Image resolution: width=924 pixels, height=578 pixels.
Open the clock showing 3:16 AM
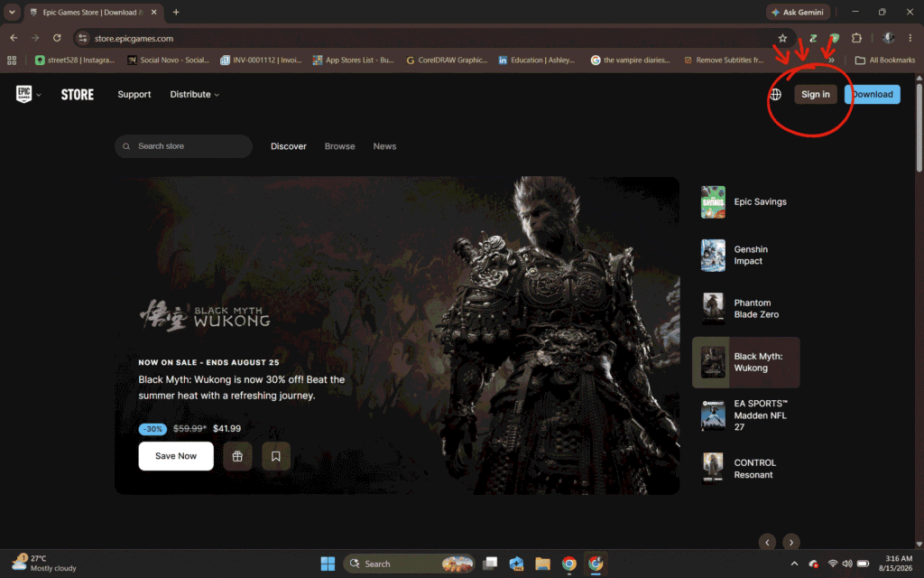[896, 564]
